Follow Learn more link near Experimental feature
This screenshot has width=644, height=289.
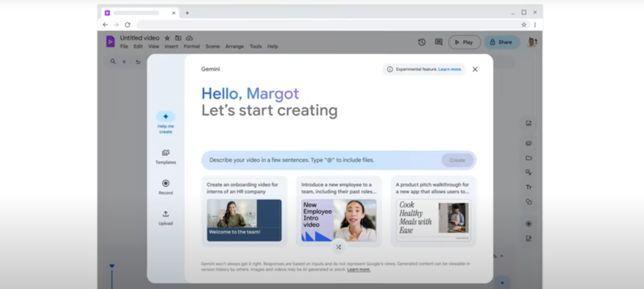pos(449,69)
